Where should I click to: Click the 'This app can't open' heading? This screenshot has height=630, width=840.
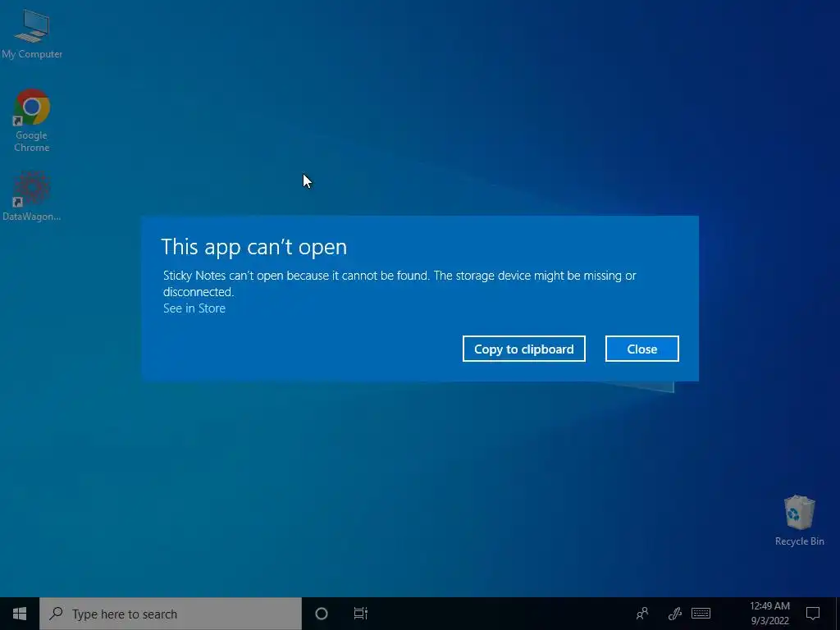254,246
